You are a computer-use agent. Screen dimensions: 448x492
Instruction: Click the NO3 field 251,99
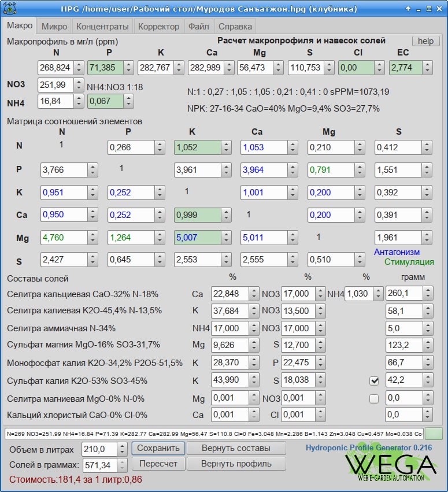click(56, 85)
